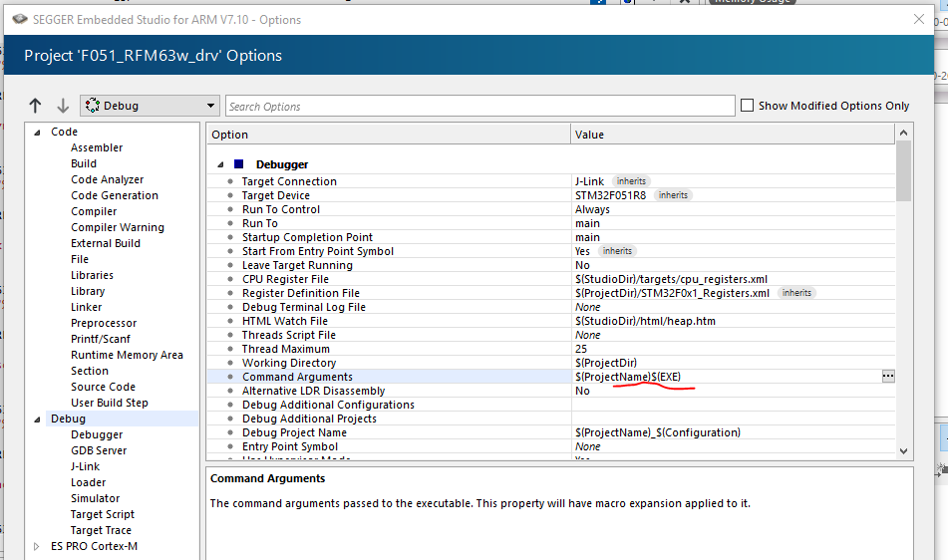Open Linker options
948x560 pixels.
click(x=86, y=307)
